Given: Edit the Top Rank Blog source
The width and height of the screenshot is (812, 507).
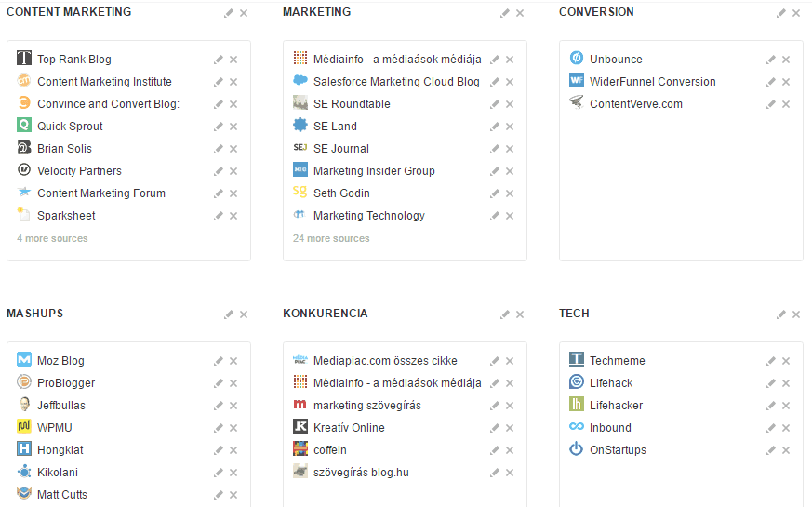Looking at the screenshot, I should pyautogui.click(x=219, y=60).
